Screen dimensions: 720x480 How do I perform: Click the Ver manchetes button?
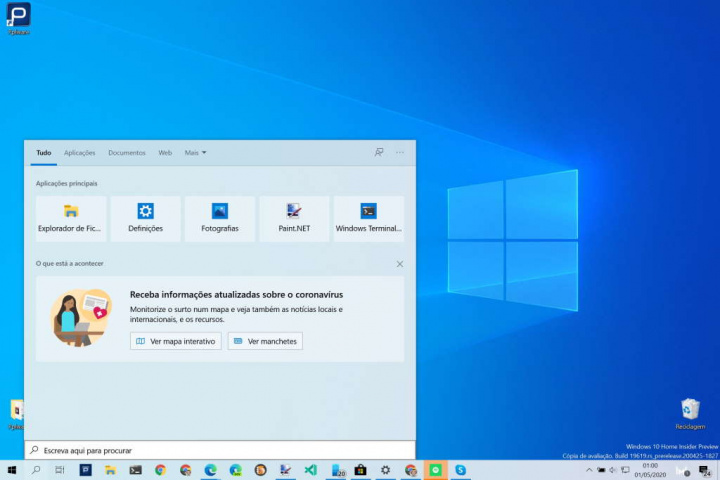265,341
